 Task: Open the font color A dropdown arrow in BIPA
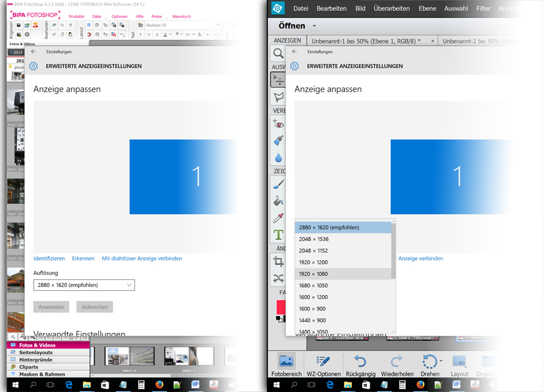170,34
